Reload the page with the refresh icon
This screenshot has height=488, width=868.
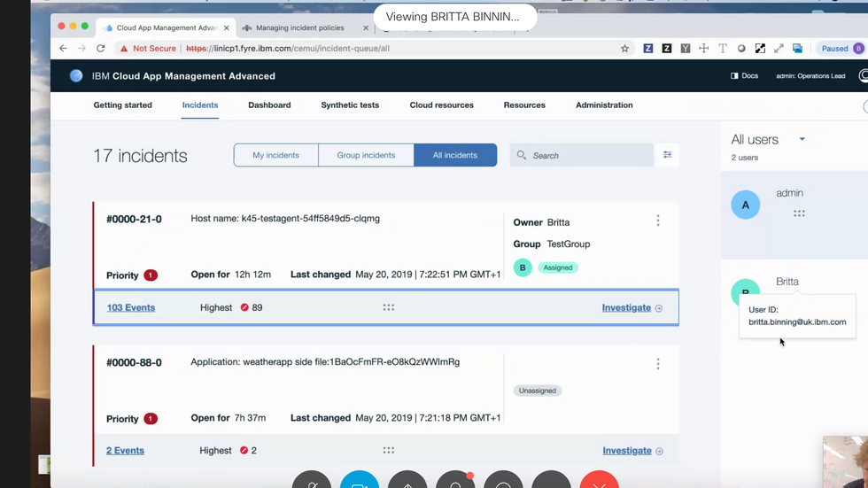tap(101, 49)
